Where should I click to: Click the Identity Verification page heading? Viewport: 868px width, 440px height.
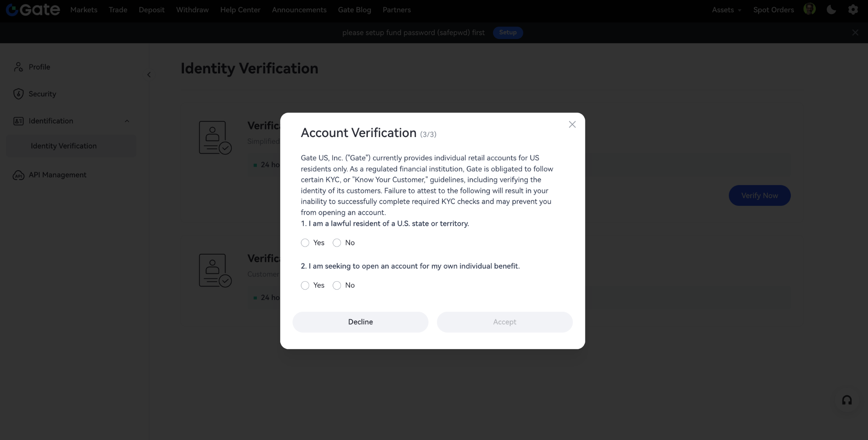tap(249, 68)
